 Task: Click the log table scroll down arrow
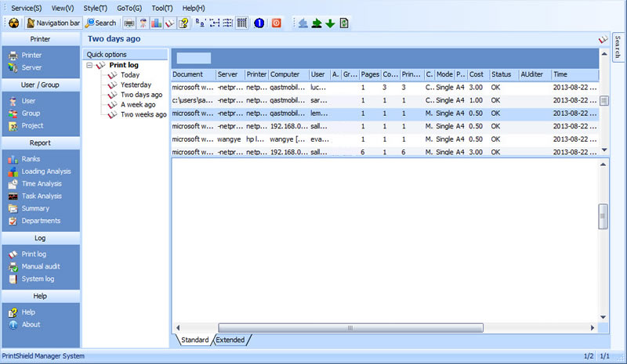coord(604,150)
